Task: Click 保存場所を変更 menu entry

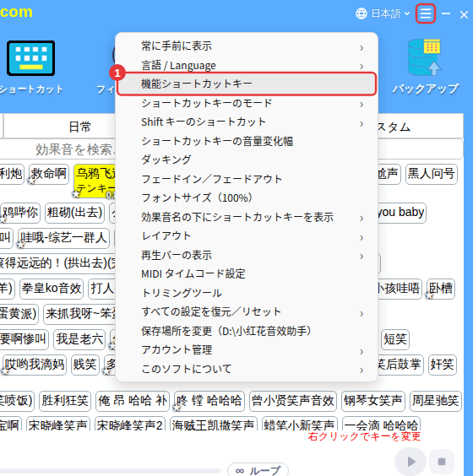Action: [x=247, y=331]
